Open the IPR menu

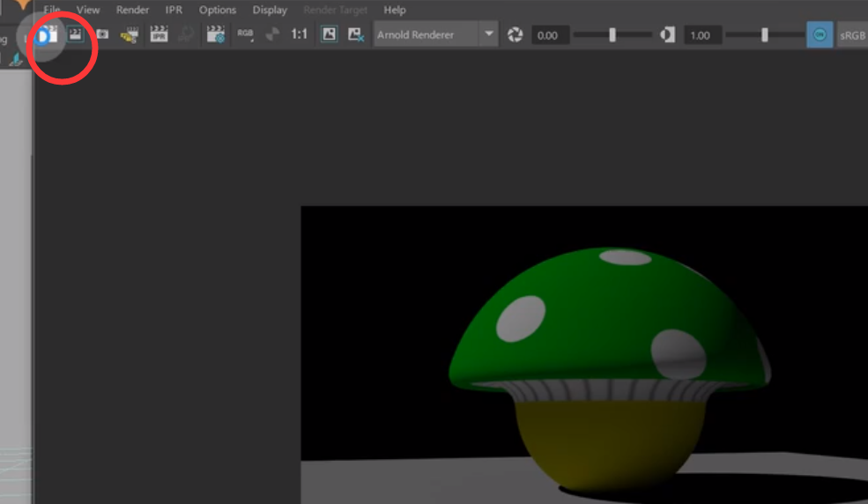(x=174, y=10)
